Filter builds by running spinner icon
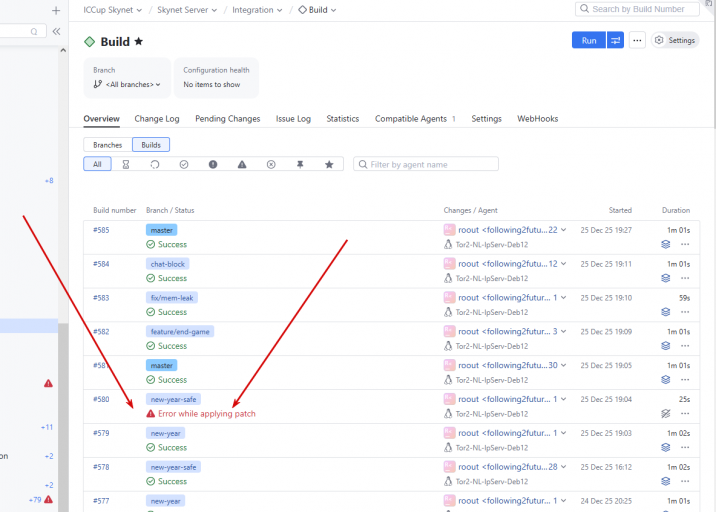This screenshot has height=512, width=716. [x=155, y=164]
